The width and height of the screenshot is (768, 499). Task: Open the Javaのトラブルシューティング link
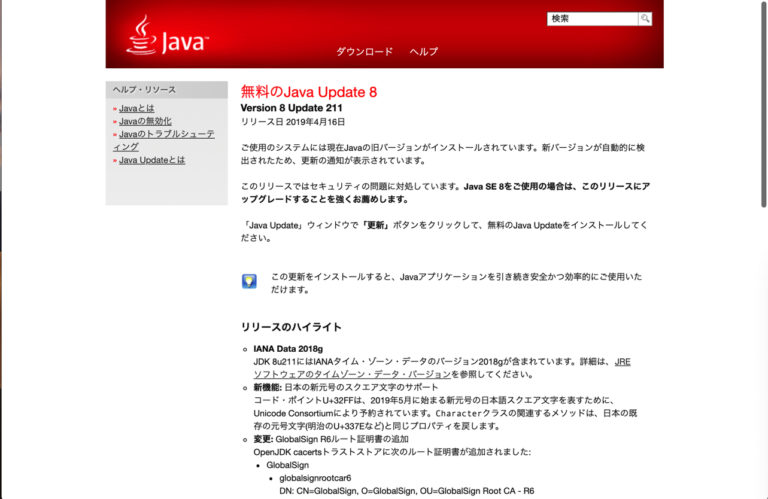pyautogui.click(x=164, y=140)
